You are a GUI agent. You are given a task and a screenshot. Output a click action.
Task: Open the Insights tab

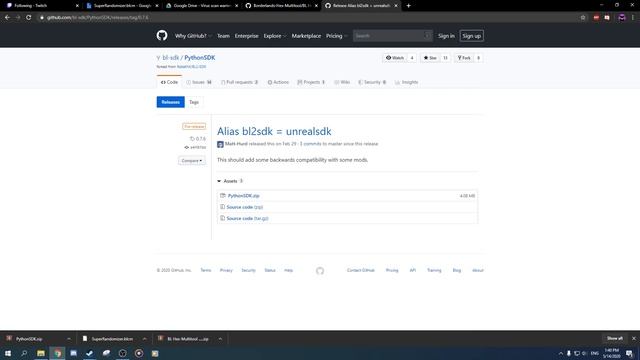tap(407, 82)
